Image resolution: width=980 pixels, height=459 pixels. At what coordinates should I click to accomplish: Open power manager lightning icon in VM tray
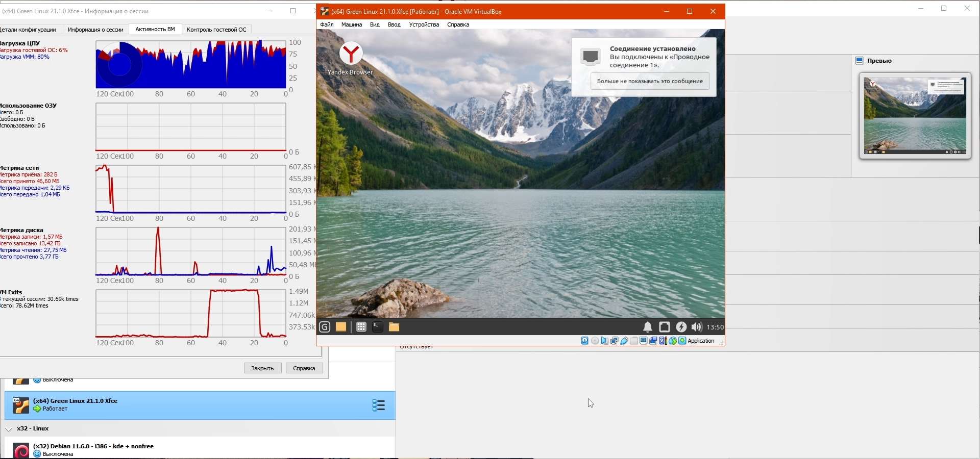681,327
